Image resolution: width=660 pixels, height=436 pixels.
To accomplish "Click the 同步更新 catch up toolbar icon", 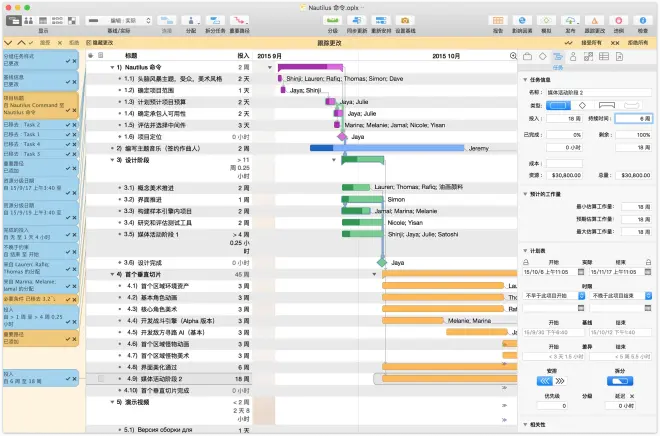I will pyautogui.click(x=357, y=20).
